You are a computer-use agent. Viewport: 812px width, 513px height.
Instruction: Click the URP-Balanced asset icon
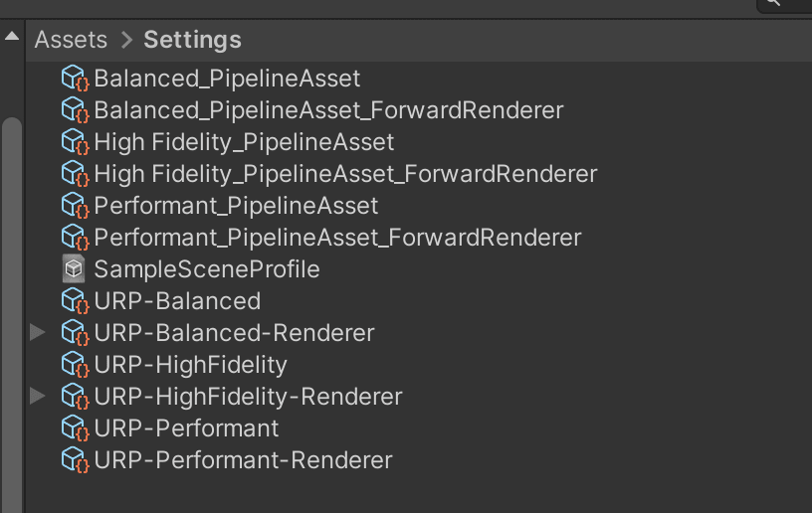point(75,301)
